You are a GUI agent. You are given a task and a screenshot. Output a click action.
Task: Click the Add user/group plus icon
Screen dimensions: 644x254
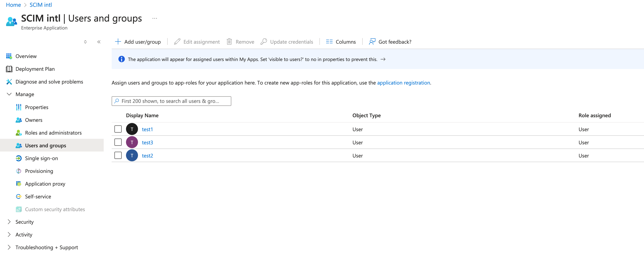(118, 42)
